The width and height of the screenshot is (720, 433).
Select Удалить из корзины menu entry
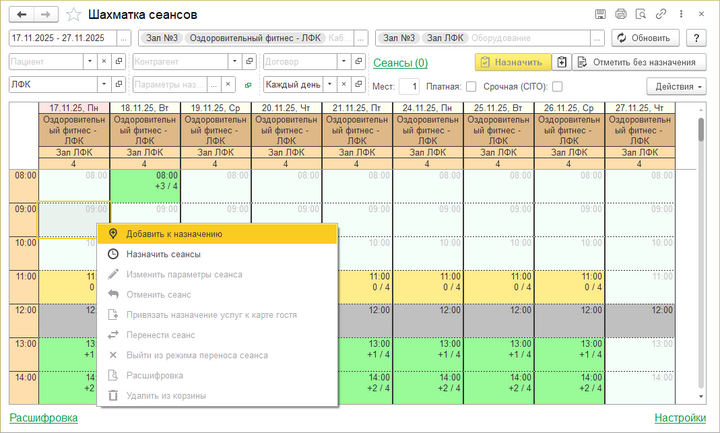coord(217,395)
